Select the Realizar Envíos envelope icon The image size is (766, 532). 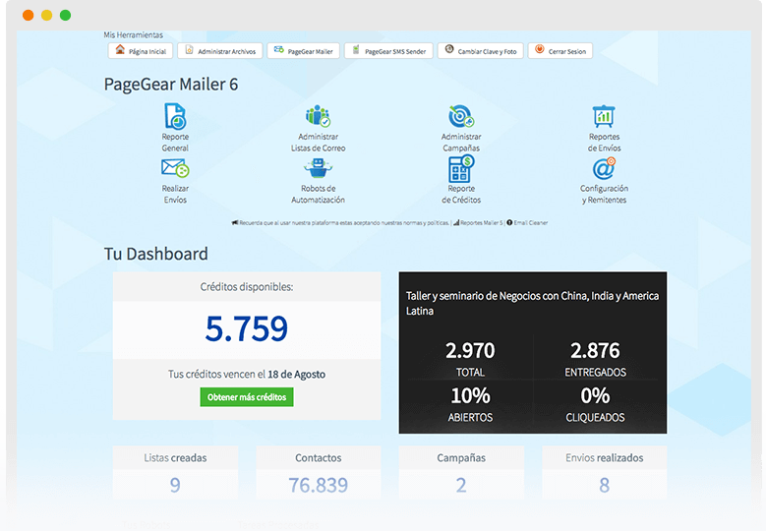coord(174,168)
